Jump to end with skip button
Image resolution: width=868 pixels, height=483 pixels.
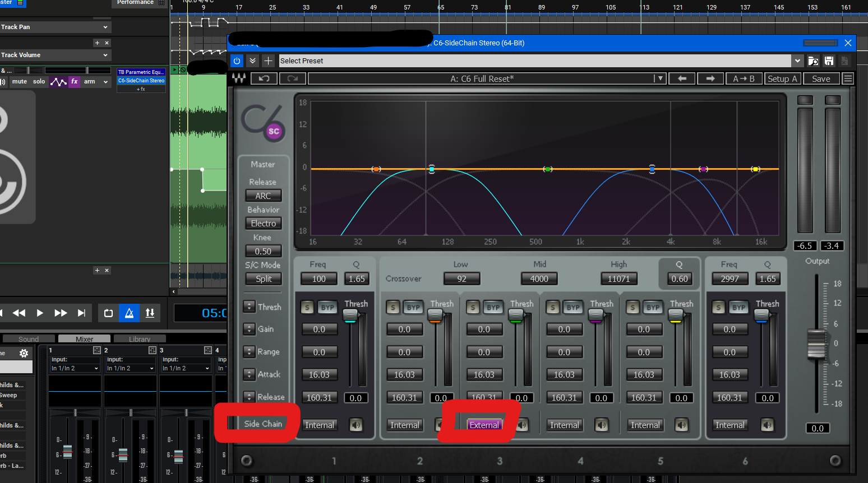pos(81,313)
